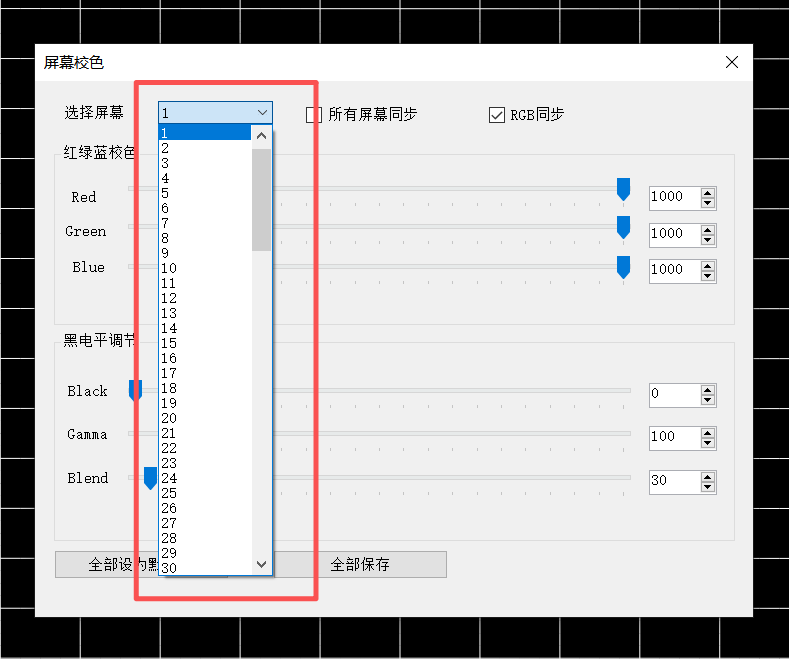
Task: Collapse the 选择屏幕 combo box
Action: (262, 113)
